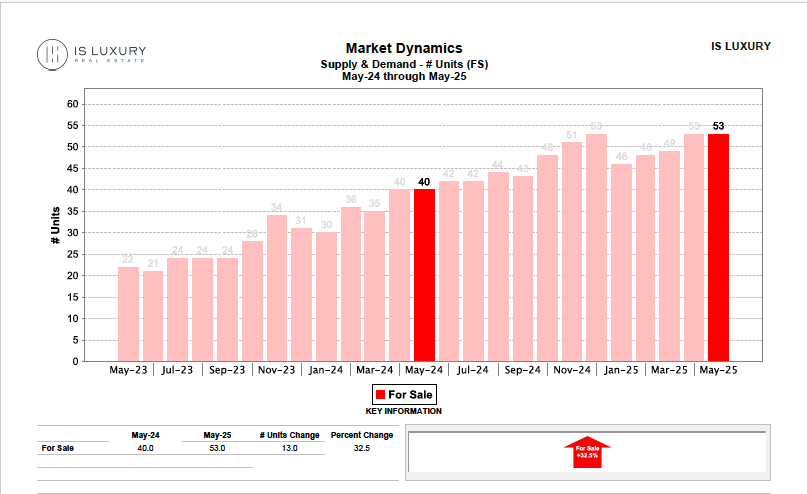Screen dimensions: 807x494
Task: Click the May-25 table column header
Action: (217, 435)
